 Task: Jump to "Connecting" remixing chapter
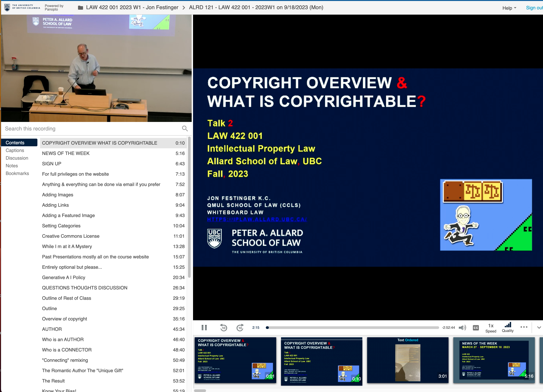pos(113,360)
